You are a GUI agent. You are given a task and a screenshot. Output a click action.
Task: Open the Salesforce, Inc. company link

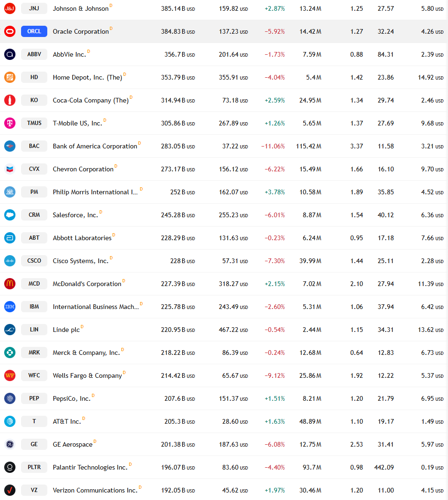(75, 215)
